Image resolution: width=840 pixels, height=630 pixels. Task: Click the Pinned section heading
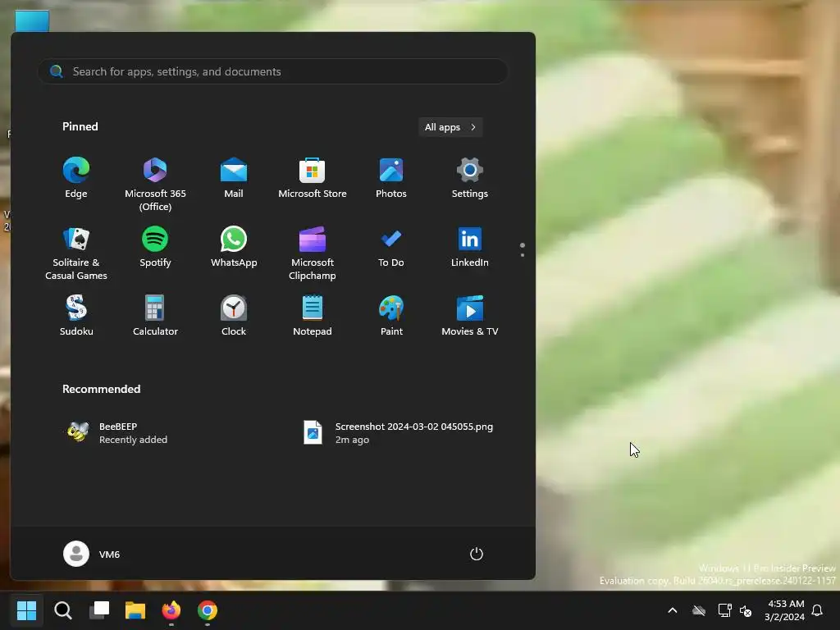click(80, 126)
